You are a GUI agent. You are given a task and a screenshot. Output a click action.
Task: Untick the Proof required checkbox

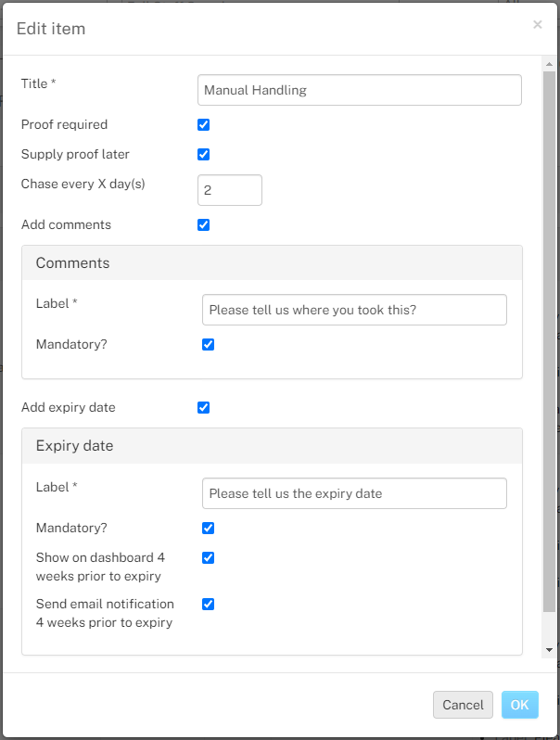203,124
